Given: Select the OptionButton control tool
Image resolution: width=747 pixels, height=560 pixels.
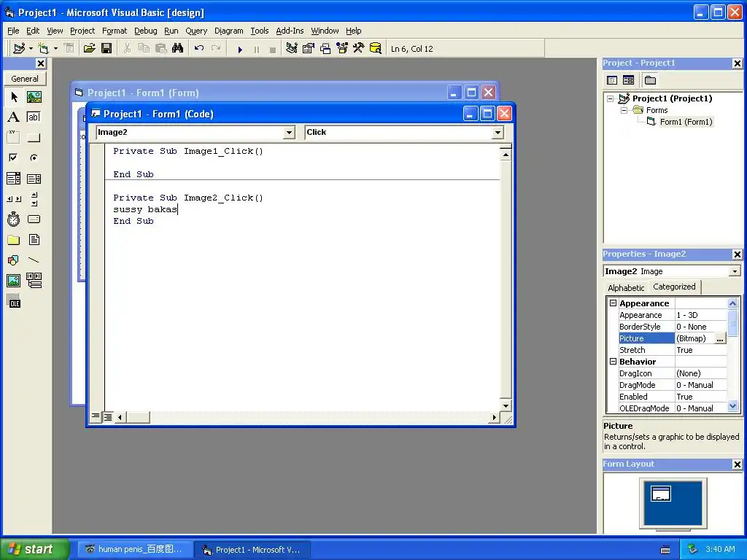Looking at the screenshot, I should [34, 157].
